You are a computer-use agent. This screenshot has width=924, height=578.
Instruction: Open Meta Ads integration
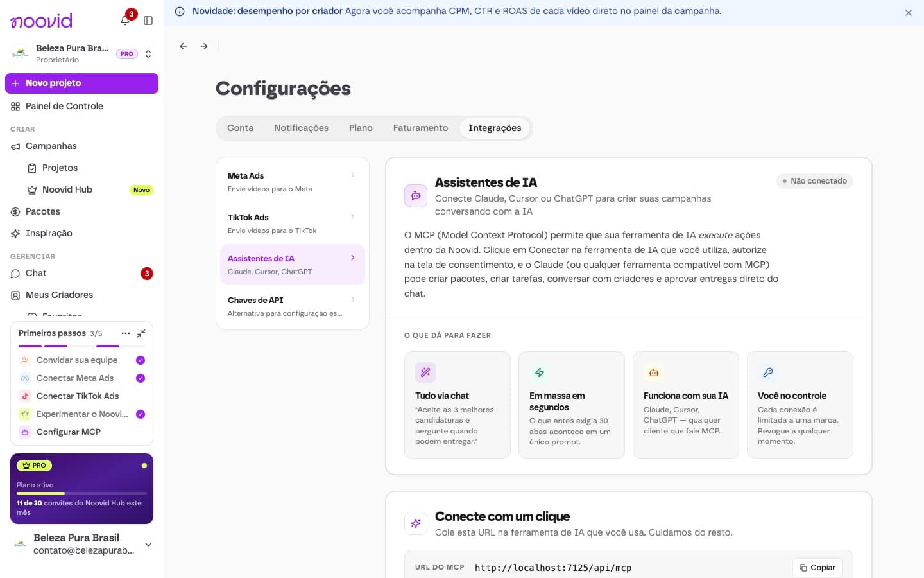tap(293, 182)
